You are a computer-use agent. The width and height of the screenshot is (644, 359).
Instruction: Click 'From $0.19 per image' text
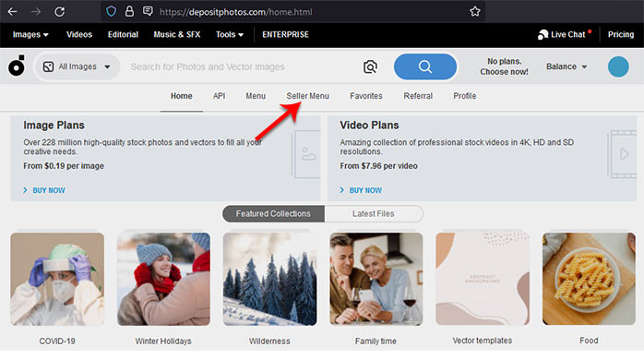click(x=64, y=166)
